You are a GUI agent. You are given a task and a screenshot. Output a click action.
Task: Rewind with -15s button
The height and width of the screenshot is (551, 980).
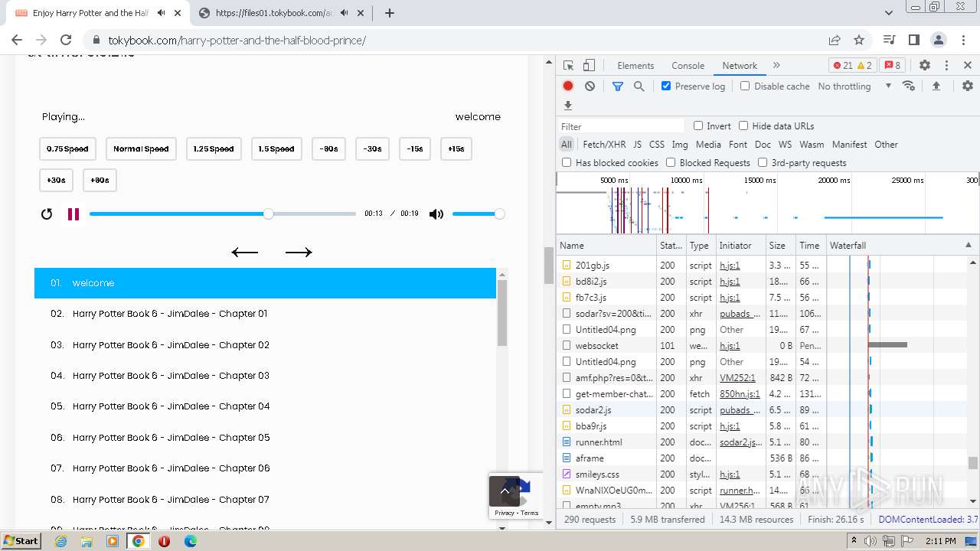coord(415,149)
